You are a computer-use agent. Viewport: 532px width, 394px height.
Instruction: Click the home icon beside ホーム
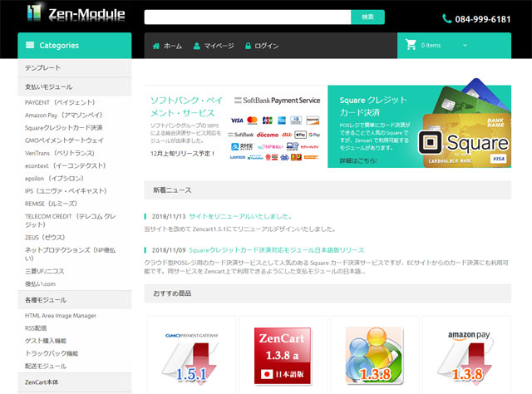(156, 46)
